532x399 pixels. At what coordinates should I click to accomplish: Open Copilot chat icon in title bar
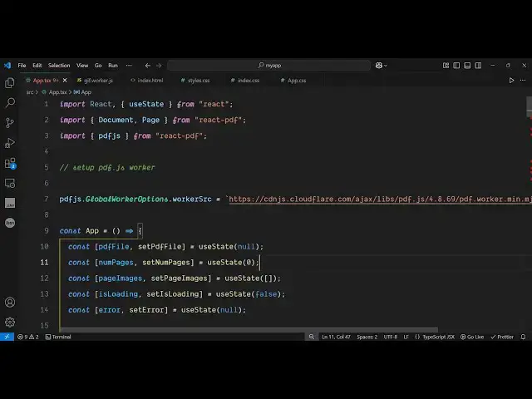pyautogui.click(x=379, y=66)
